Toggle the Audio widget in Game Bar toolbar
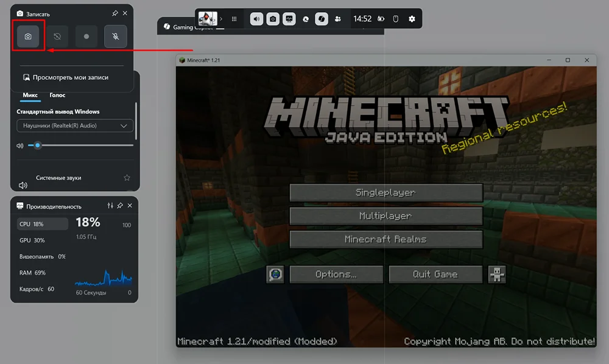Viewport: 609px width, 364px height. click(256, 19)
